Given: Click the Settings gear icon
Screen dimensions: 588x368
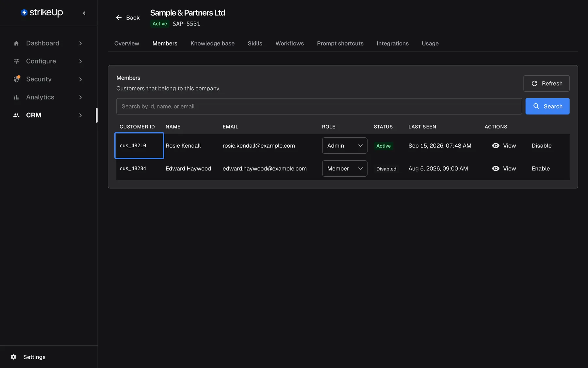Looking at the screenshot, I should click(x=13, y=357).
